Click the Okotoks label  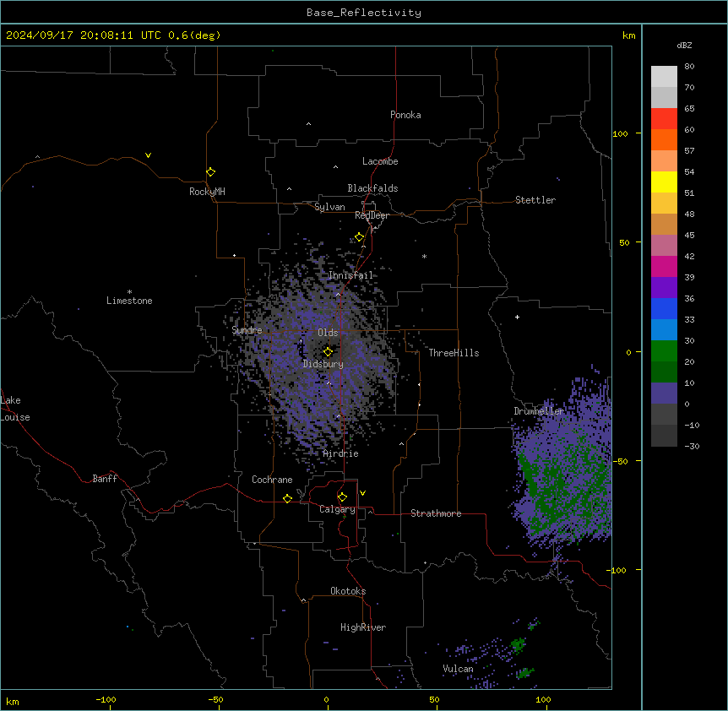[348, 591]
